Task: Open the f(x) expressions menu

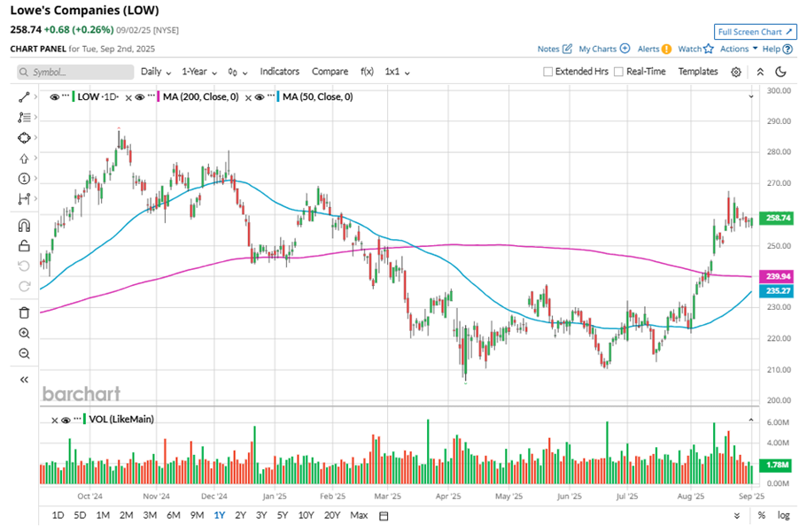Action: pos(367,72)
